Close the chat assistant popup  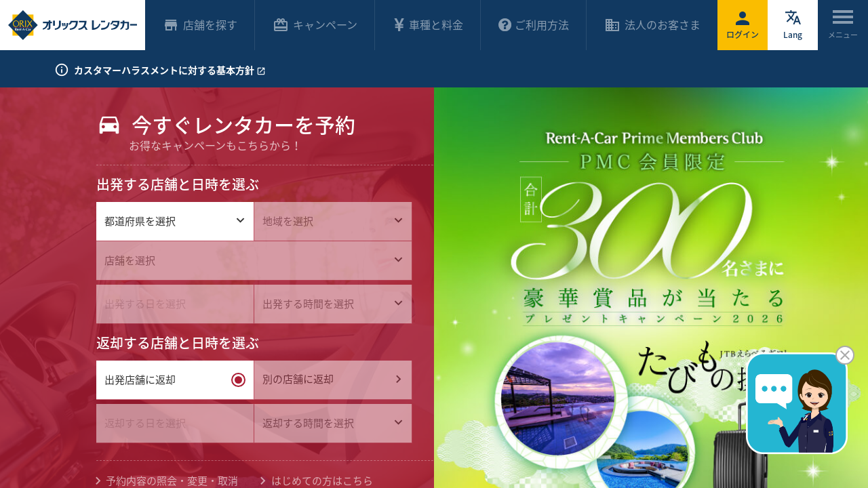pyautogui.click(x=845, y=355)
